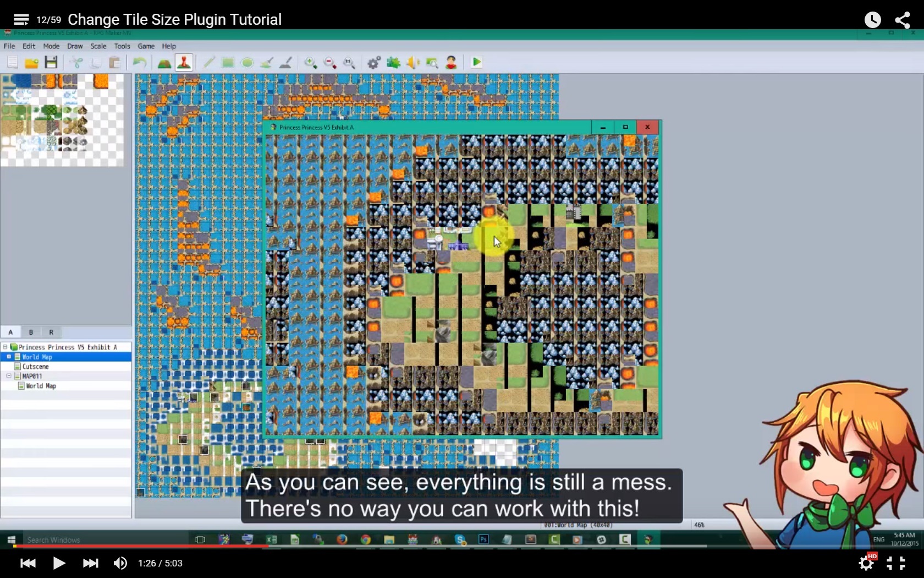Click the playtest window title bar
Viewport: 924px width, 578px height.
point(427,127)
